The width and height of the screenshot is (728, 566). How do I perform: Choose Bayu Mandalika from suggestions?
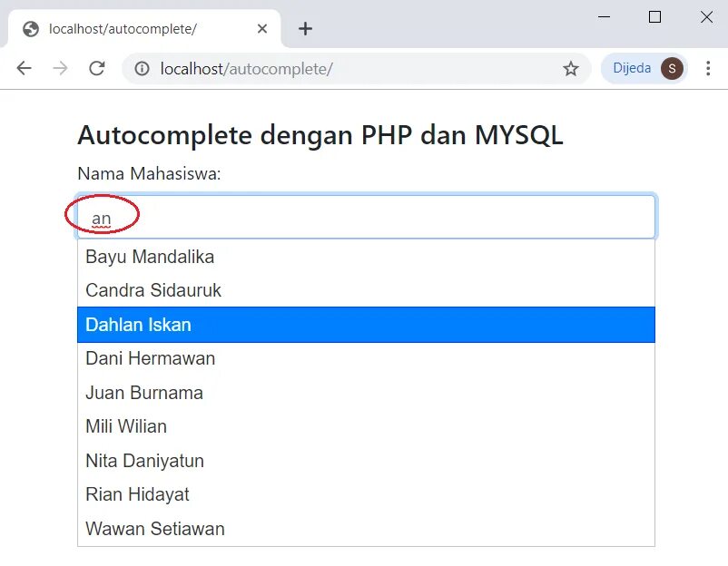pos(366,257)
